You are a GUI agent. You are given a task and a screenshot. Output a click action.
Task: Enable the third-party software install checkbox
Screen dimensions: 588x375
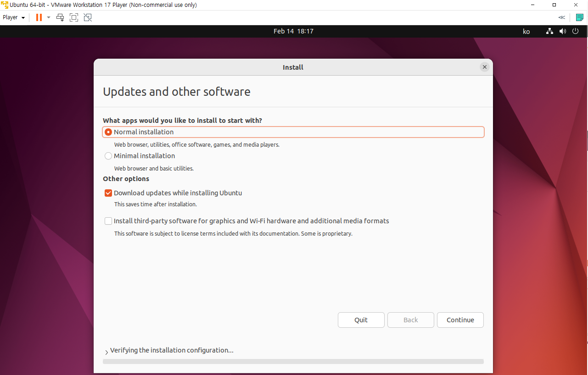tap(108, 221)
